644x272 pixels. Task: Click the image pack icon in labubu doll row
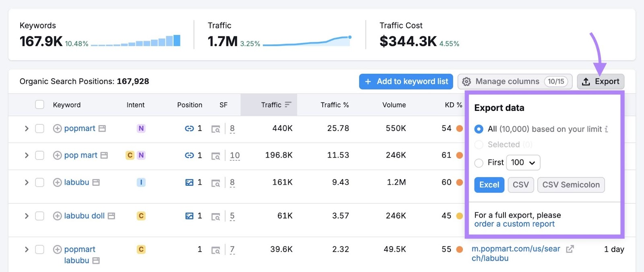[x=189, y=216]
